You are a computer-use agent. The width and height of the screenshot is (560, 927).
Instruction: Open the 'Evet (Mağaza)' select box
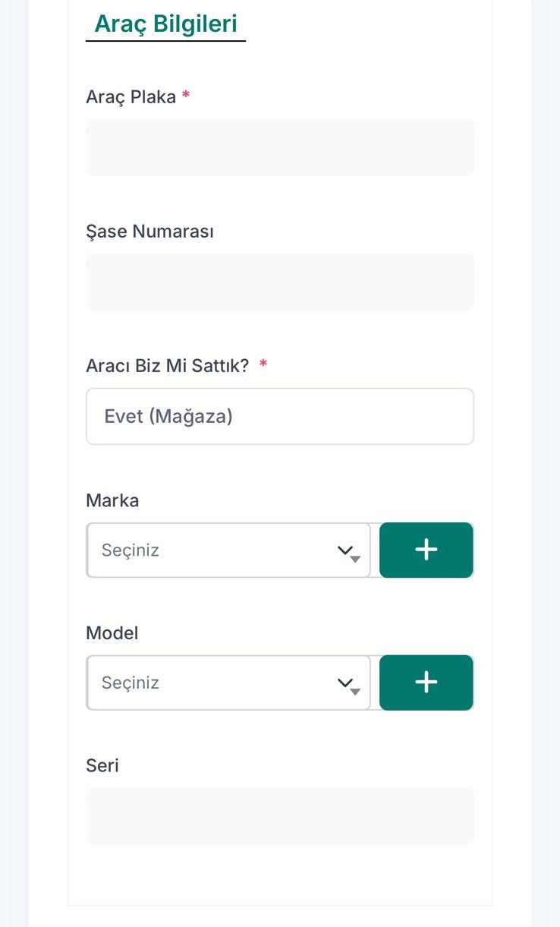(x=279, y=417)
